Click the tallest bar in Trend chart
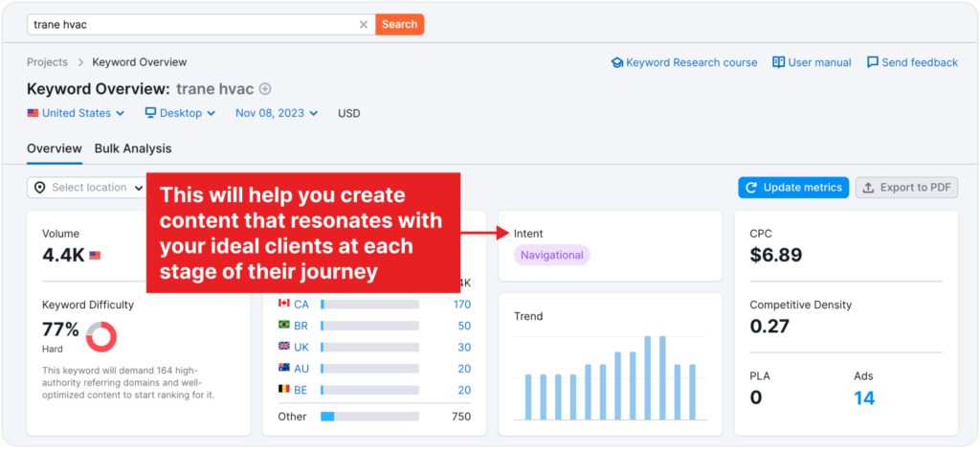Viewport: 980px width, 453px height. pyautogui.click(x=648, y=378)
